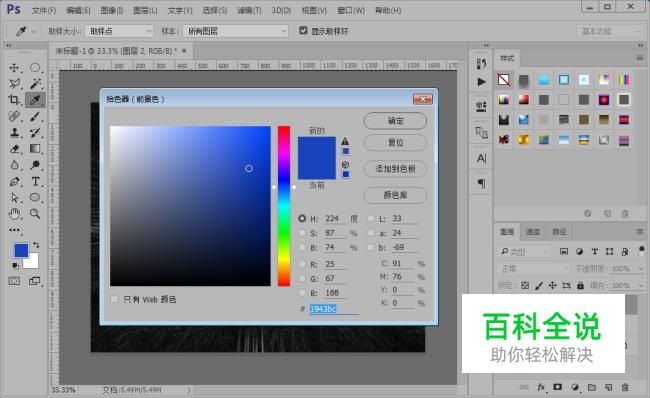This screenshot has height=398, width=650.
Task: Select the Clone Stamp tool
Action: pyautogui.click(x=15, y=133)
